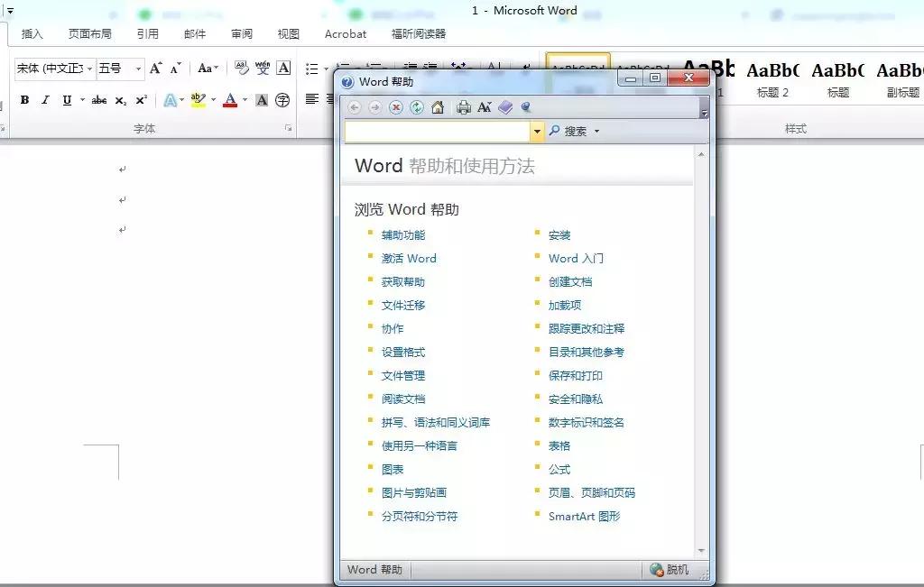Click the Refresh icon in the Help window
The image size is (924, 587).
[416, 107]
